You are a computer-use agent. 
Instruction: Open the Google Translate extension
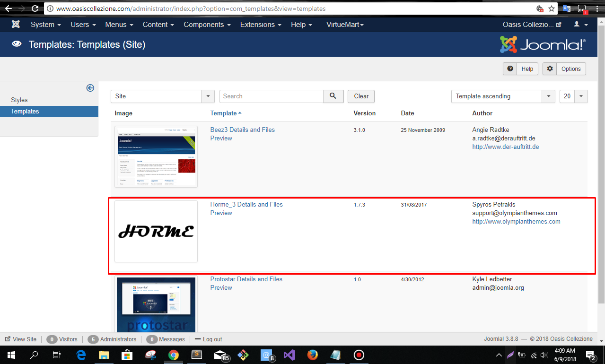[566, 9]
